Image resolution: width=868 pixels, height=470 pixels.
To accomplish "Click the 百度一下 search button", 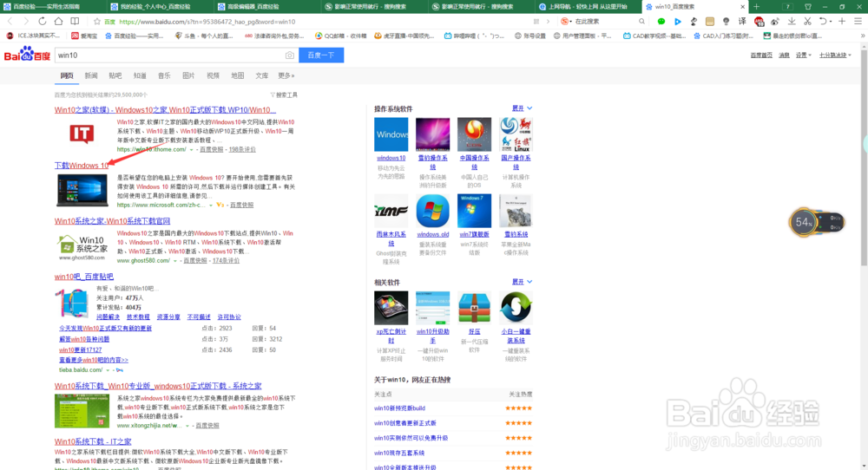I will (321, 55).
